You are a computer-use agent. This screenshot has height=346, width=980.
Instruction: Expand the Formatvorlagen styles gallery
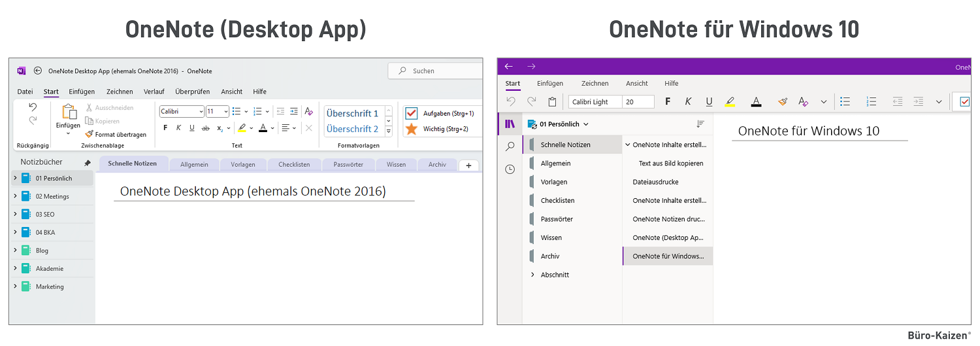389,131
